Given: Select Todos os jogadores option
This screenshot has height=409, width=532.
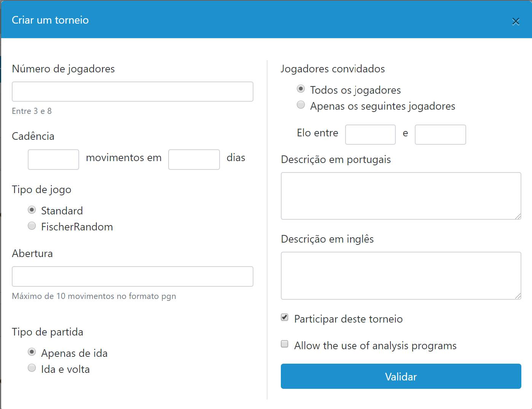Looking at the screenshot, I should click(301, 89).
